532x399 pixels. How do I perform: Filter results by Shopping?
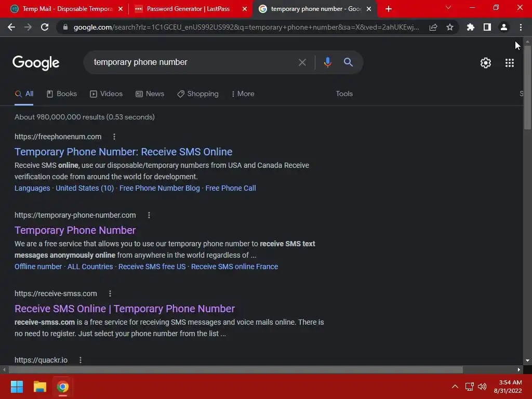point(198,94)
